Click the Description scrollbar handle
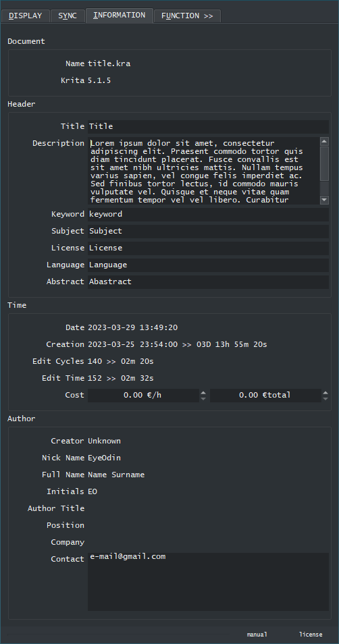The width and height of the screenshot is (339, 644). click(324, 163)
